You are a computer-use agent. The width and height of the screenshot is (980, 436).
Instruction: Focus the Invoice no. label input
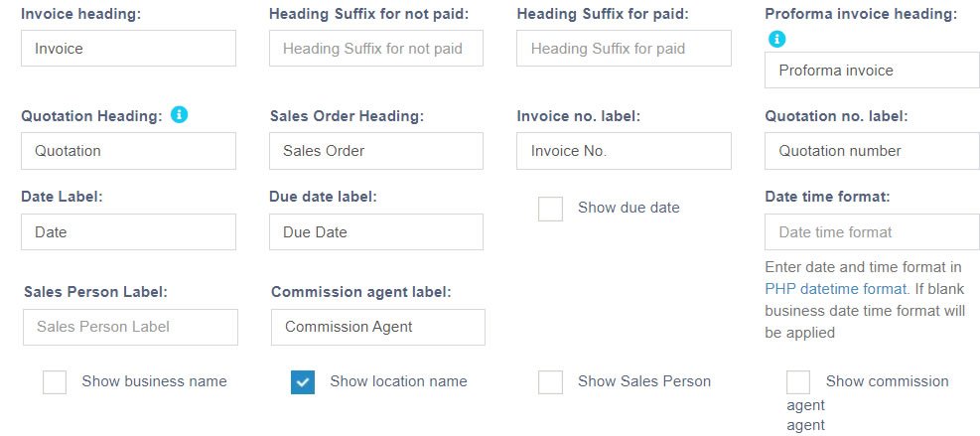[x=624, y=151]
